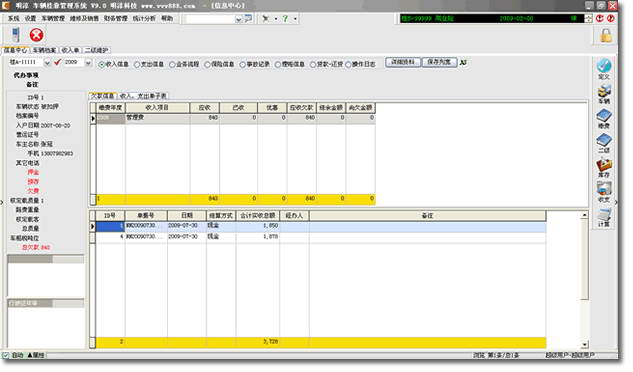Open the top toolbar combo box dropdown
633x372 pixels.
[x=238, y=19]
